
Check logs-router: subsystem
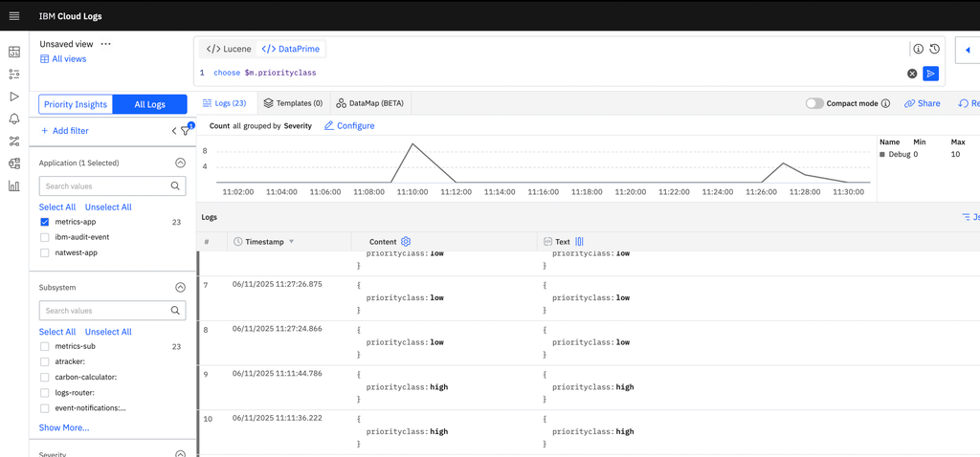point(44,393)
